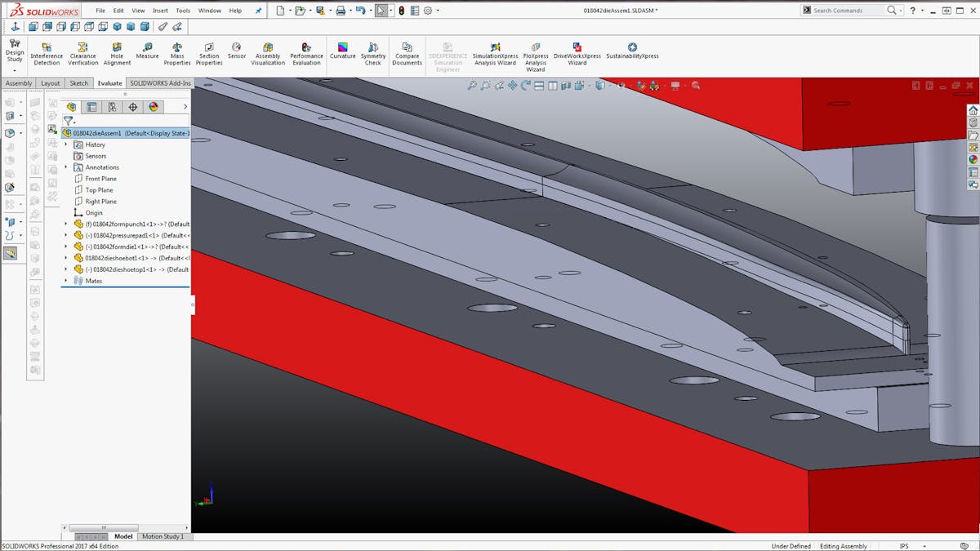The width and height of the screenshot is (980, 551).
Task: Click the Curvature display icon
Action: (x=342, y=51)
